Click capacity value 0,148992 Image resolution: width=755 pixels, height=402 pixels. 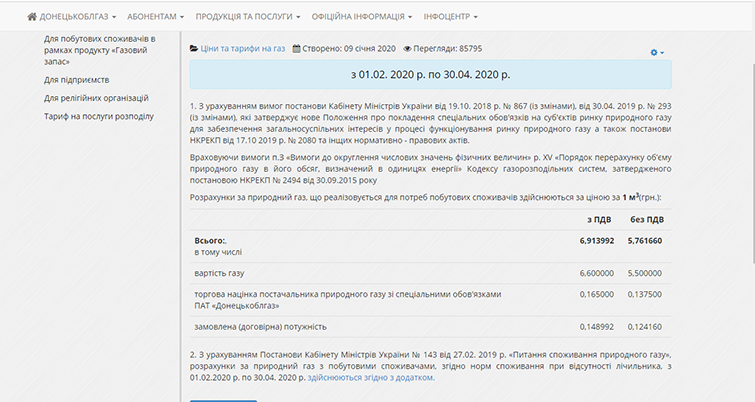(x=597, y=327)
